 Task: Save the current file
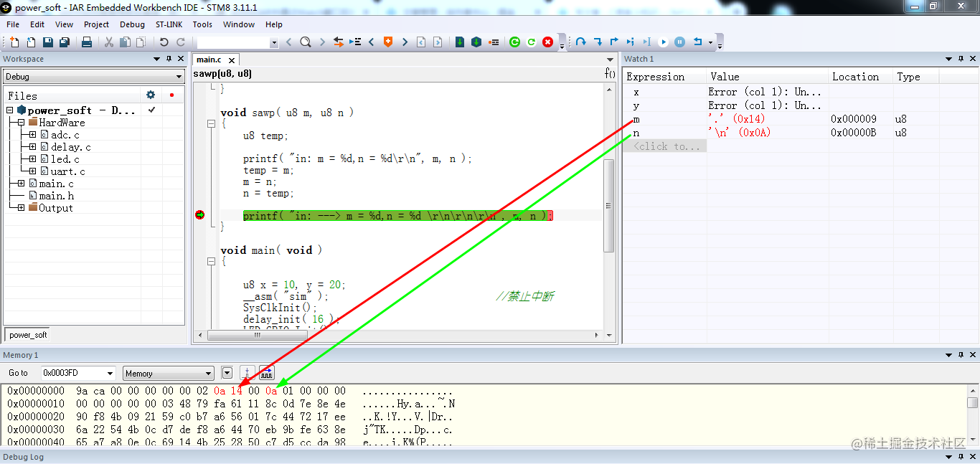click(47, 42)
